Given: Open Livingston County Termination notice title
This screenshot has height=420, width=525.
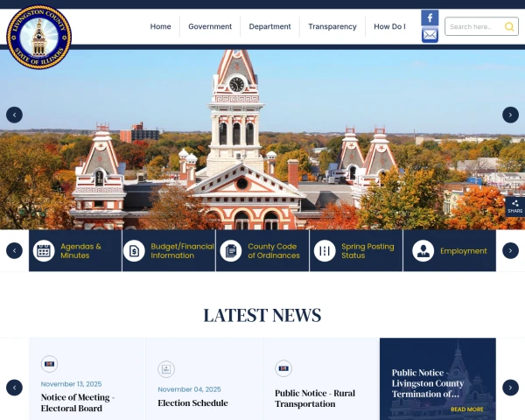Looking at the screenshot, I should click(428, 383).
